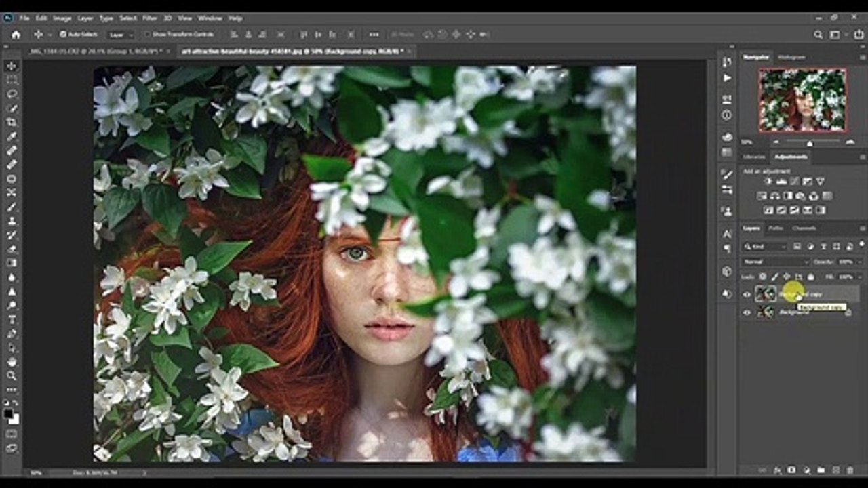Click the fx layer style icon
This screenshot has width=868, height=488.
[777, 470]
